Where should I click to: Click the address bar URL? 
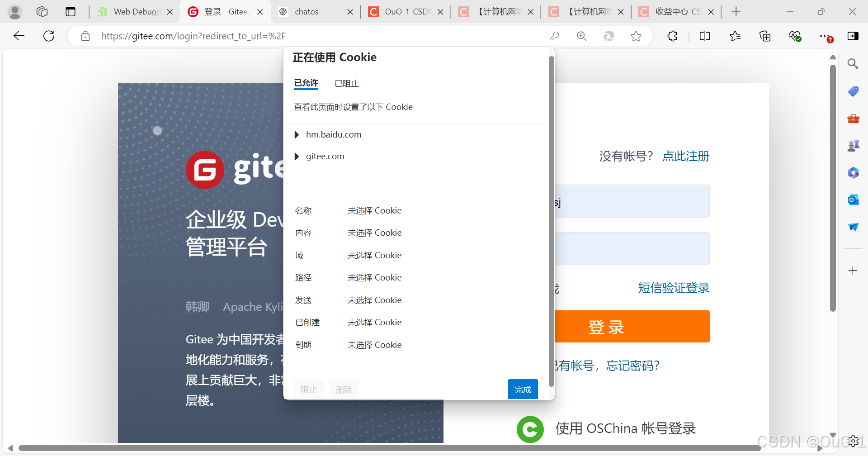click(x=193, y=36)
